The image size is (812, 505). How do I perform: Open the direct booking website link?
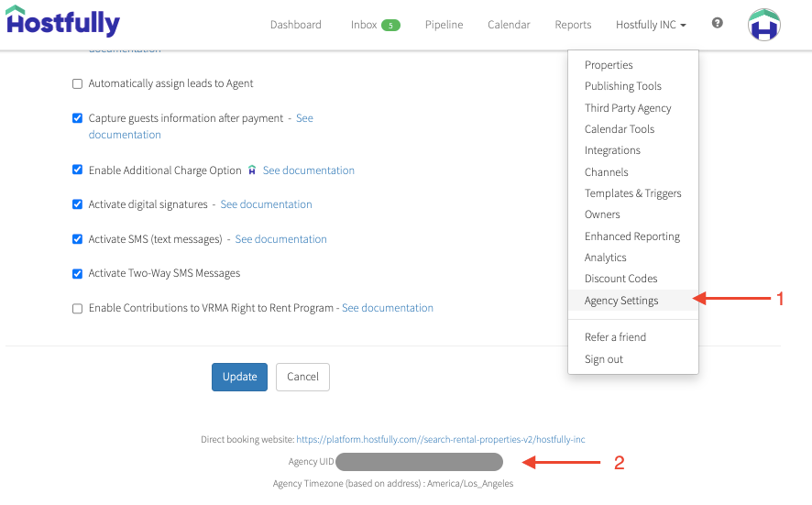(x=440, y=440)
